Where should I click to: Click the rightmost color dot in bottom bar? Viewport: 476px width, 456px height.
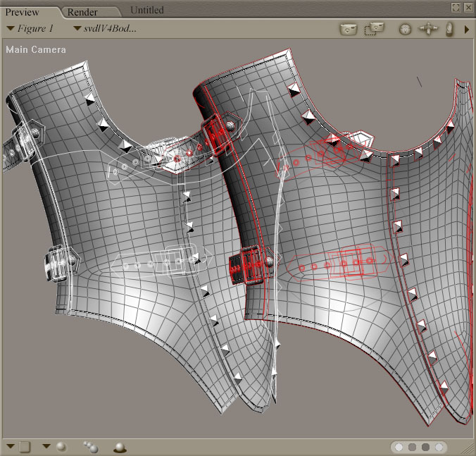[x=440, y=447]
